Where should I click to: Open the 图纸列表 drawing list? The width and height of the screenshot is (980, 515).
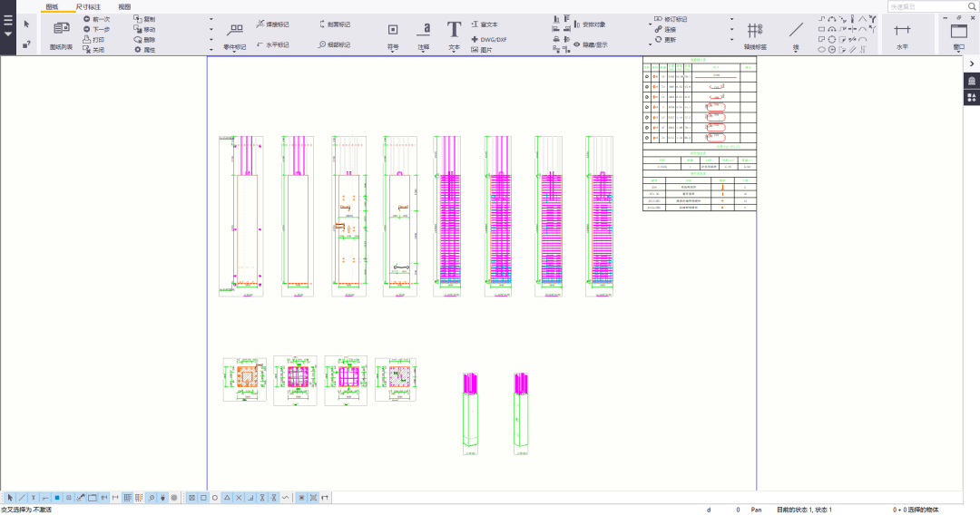61,34
